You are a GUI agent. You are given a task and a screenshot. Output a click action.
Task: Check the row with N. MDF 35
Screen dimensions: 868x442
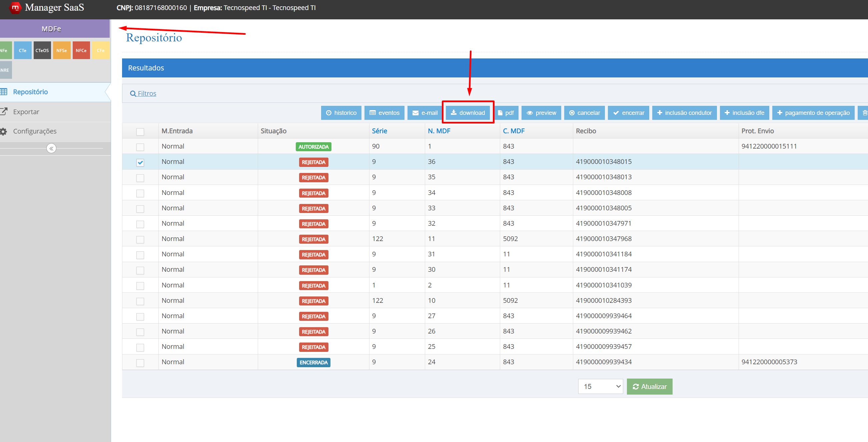pos(140,178)
